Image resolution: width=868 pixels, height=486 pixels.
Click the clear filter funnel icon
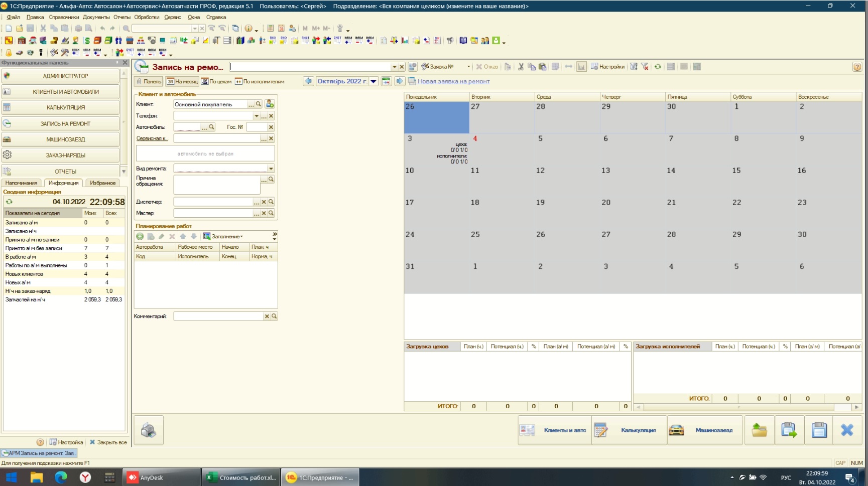645,67
